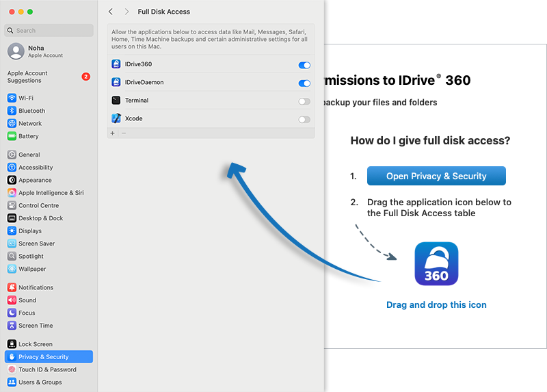The image size is (547, 392).
Task: Click the Full Disk Access title
Action: tap(163, 12)
